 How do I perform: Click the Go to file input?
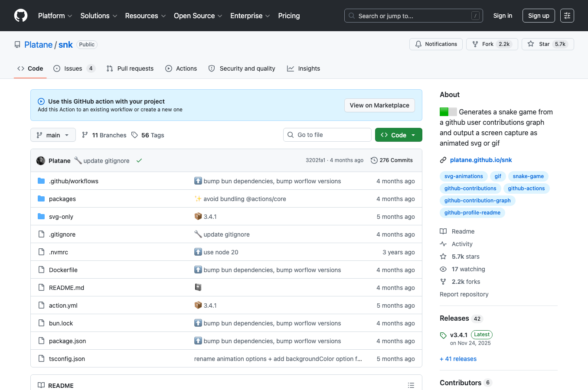327,135
